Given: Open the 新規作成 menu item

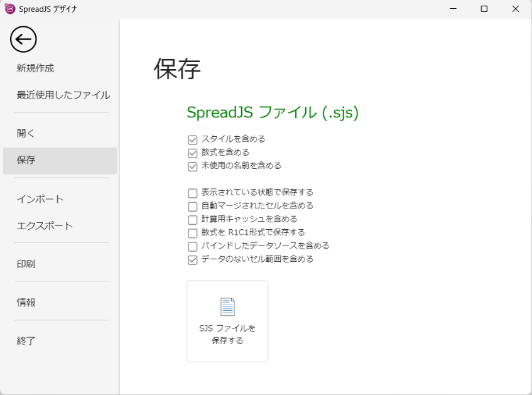Looking at the screenshot, I should coord(35,68).
